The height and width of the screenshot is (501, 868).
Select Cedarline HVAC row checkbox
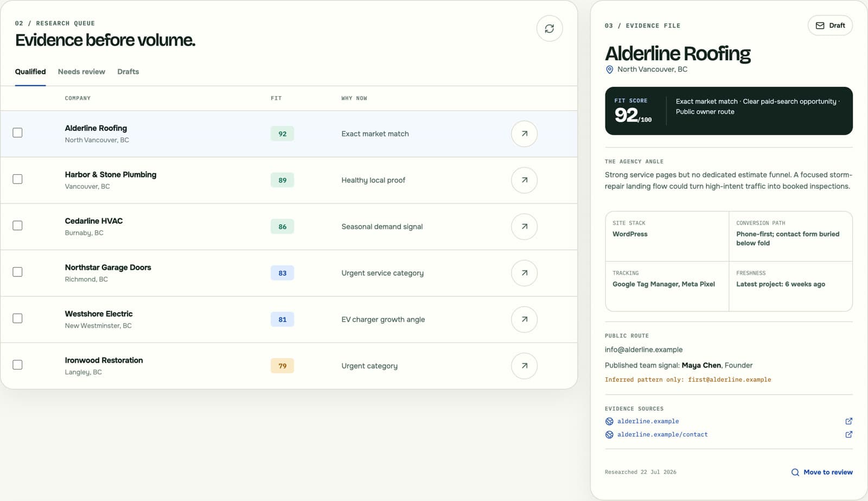[x=17, y=225]
